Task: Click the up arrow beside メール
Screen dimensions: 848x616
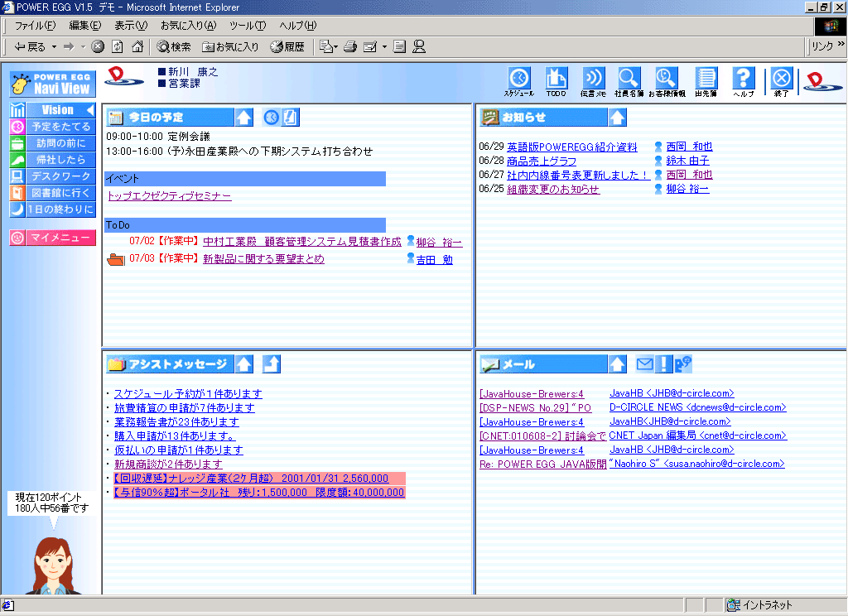Action: pos(617,364)
